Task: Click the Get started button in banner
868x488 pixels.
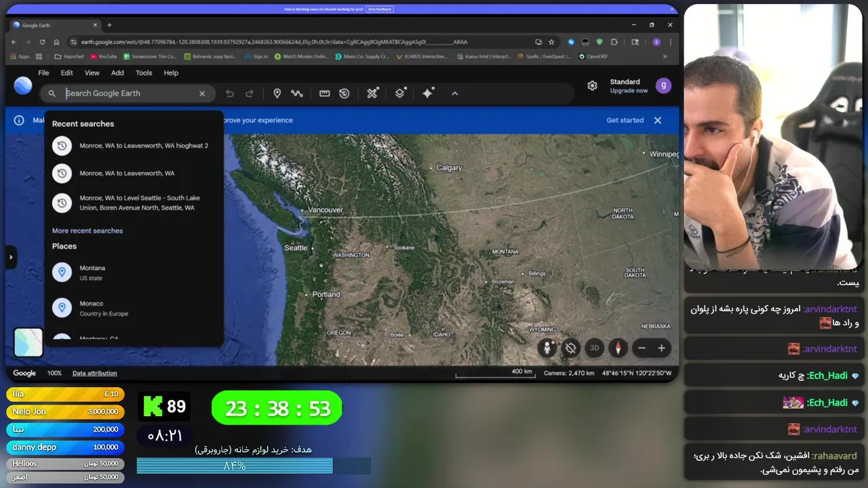Action: click(x=625, y=120)
